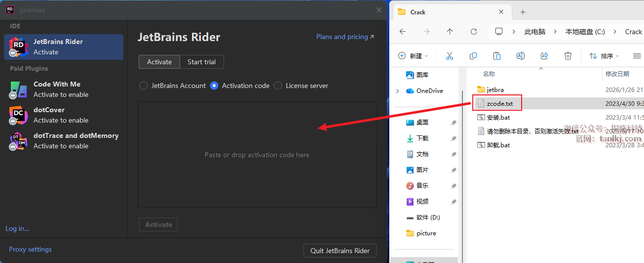Open a new Explorer tab with plus
The width and height of the screenshot is (644, 263).
point(523,12)
